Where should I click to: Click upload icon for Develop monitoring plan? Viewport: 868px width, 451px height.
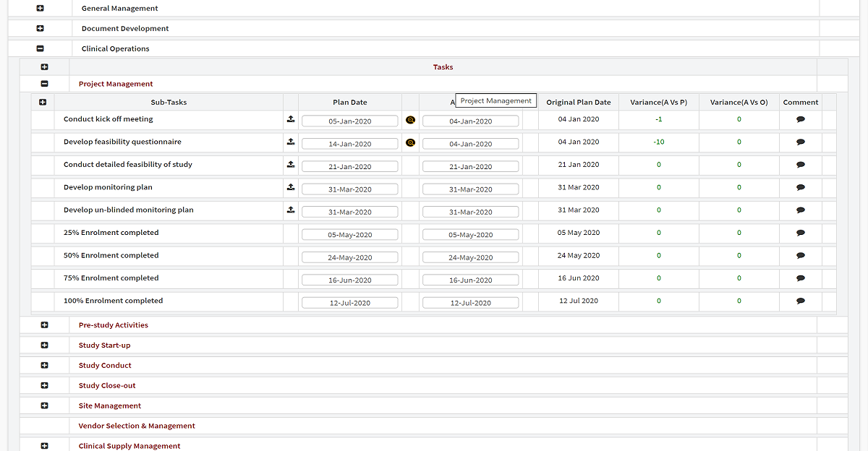pos(290,188)
